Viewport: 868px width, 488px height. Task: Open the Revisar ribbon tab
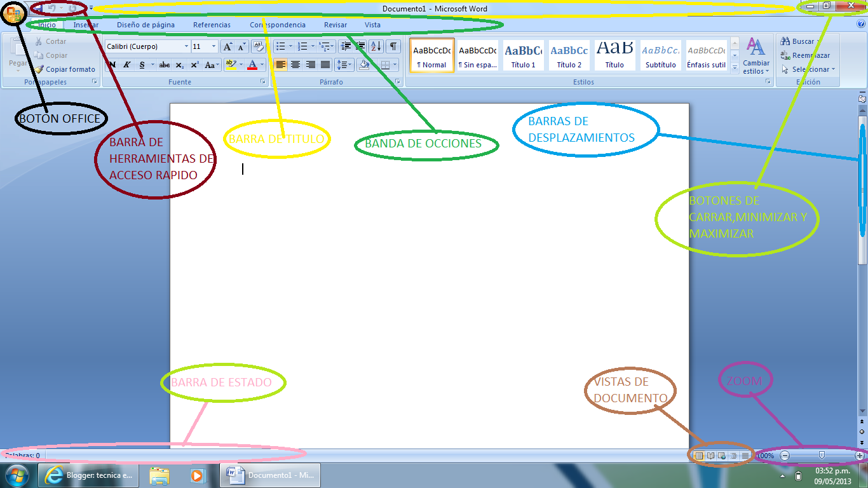coord(335,24)
